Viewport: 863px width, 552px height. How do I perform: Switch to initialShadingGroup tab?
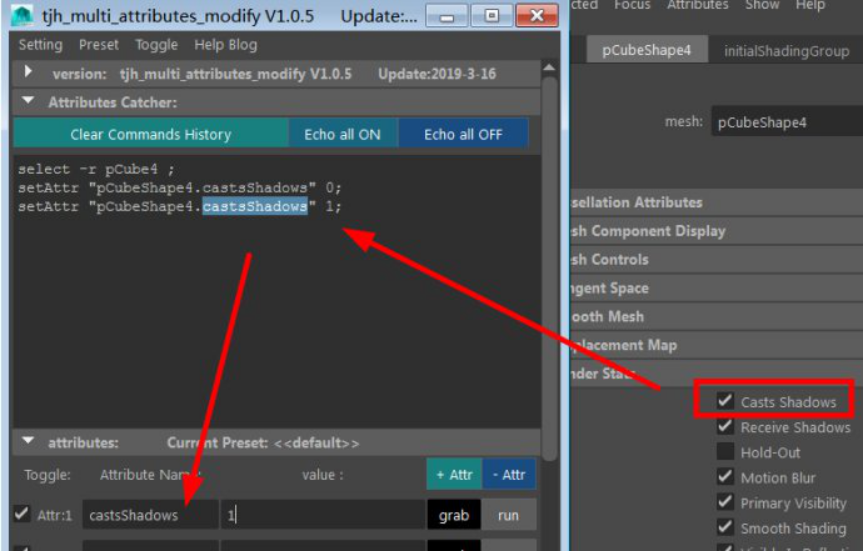[x=786, y=51]
